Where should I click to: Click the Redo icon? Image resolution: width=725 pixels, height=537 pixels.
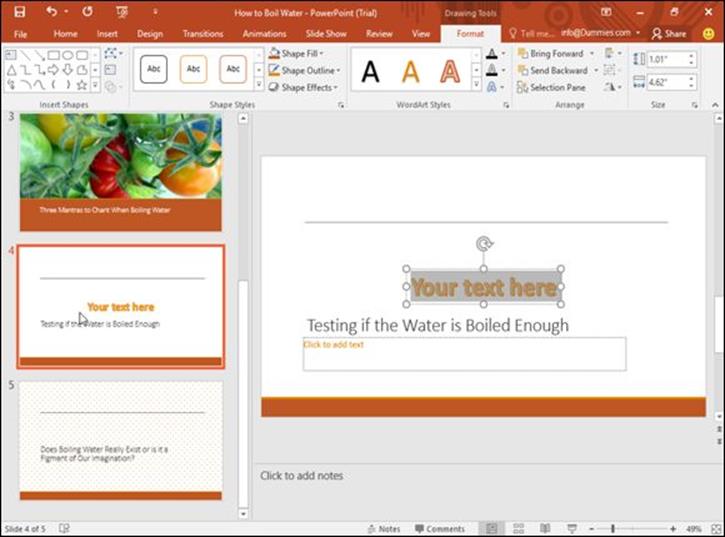pos(87,12)
